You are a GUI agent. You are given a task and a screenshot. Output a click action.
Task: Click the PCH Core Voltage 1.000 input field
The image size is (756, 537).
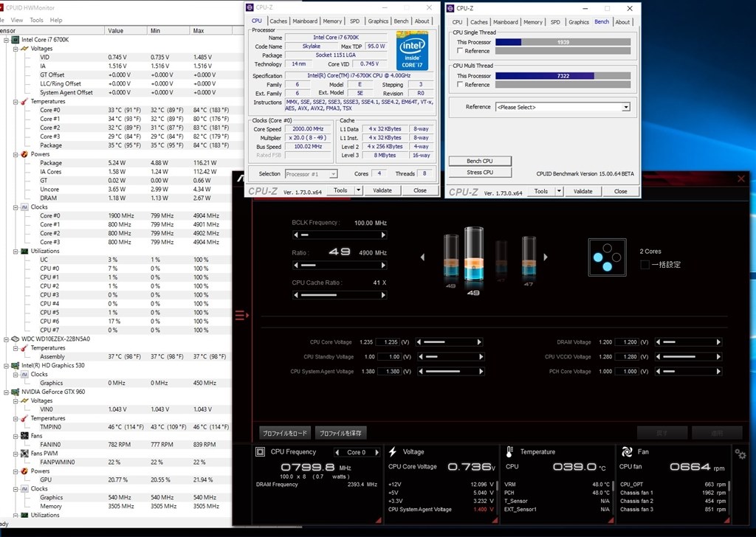click(x=628, y=371)
